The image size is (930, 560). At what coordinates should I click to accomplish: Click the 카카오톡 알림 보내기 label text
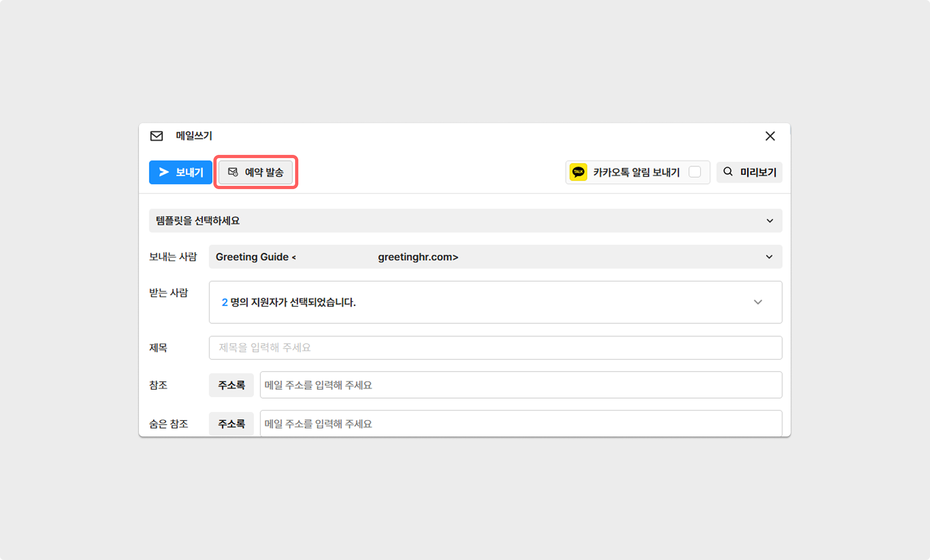(636, 172)
